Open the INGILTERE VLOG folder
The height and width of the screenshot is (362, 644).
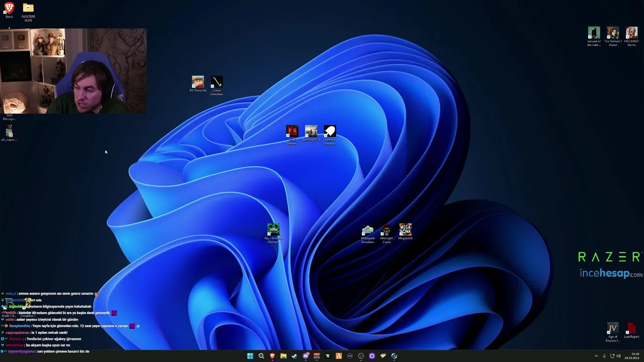coord(28,12)
